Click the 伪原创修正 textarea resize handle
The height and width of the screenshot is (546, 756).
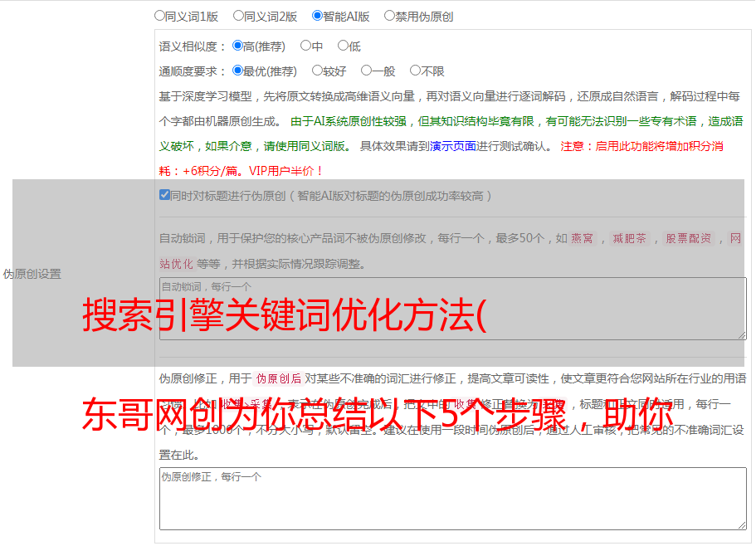click(741, 524)
